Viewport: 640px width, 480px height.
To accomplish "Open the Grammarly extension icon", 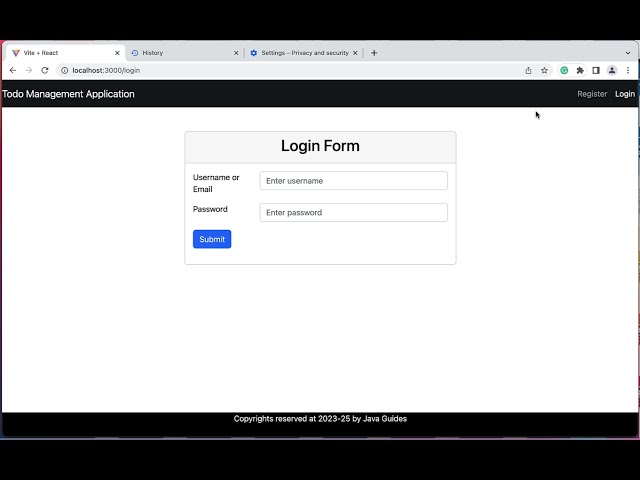I will [564, 70].
